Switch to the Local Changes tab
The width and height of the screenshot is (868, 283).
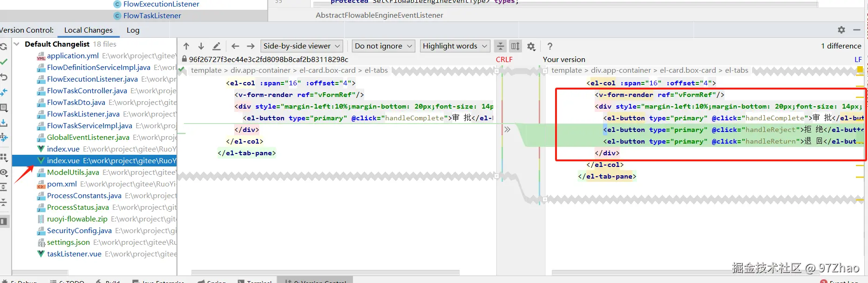pyautogui.click(x=88, y=30)
